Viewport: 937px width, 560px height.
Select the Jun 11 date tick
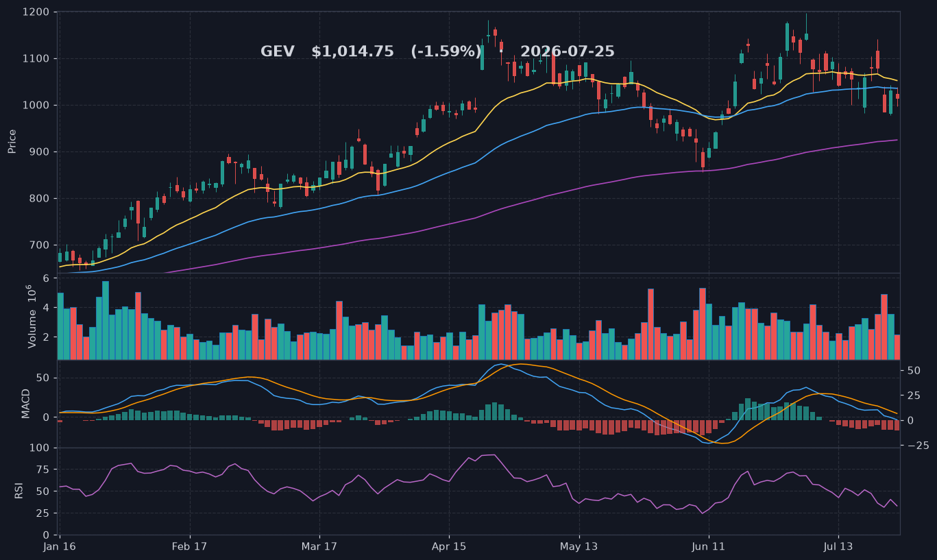[709, 547]
